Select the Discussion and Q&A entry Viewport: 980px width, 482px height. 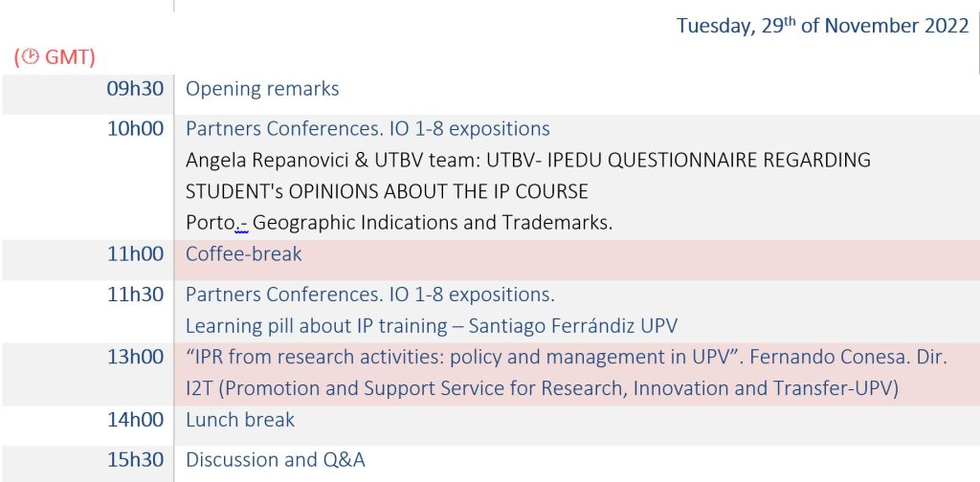[x=275, y=460]
